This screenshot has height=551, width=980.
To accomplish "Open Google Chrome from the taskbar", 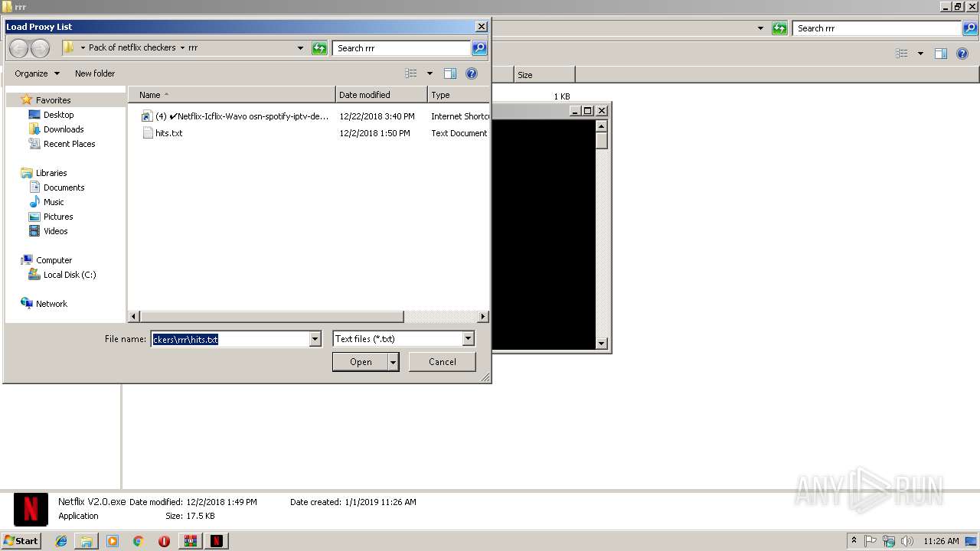I will coord(138,541).
